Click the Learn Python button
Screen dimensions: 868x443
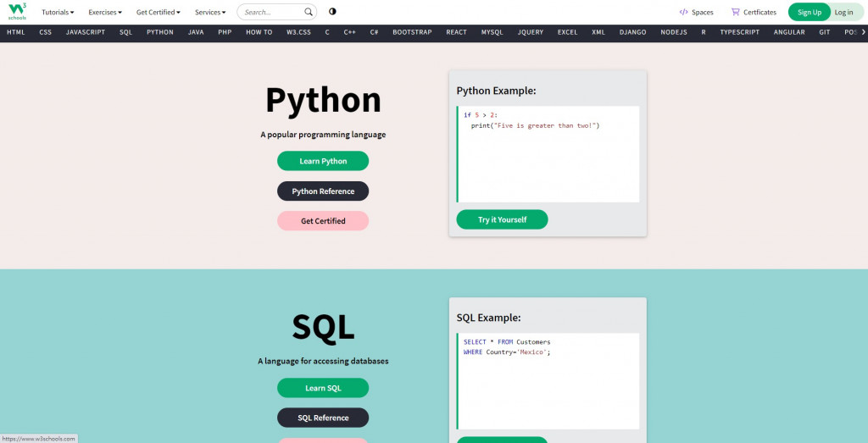click(x=323, y=161)
